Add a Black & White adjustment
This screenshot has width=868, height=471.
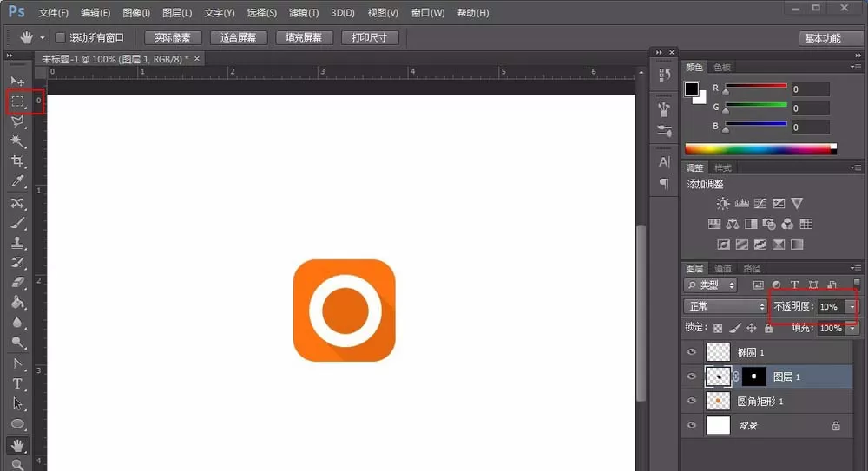tap(751, 224)
